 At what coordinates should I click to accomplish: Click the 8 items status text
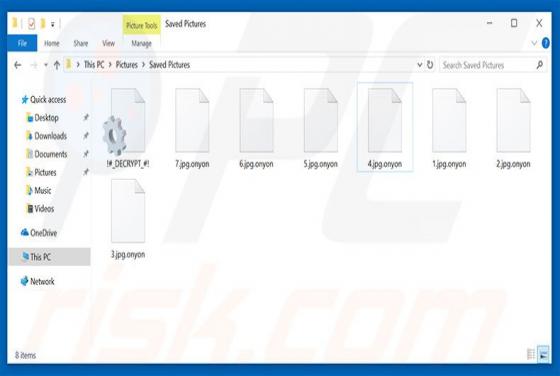tap(25, 355)
